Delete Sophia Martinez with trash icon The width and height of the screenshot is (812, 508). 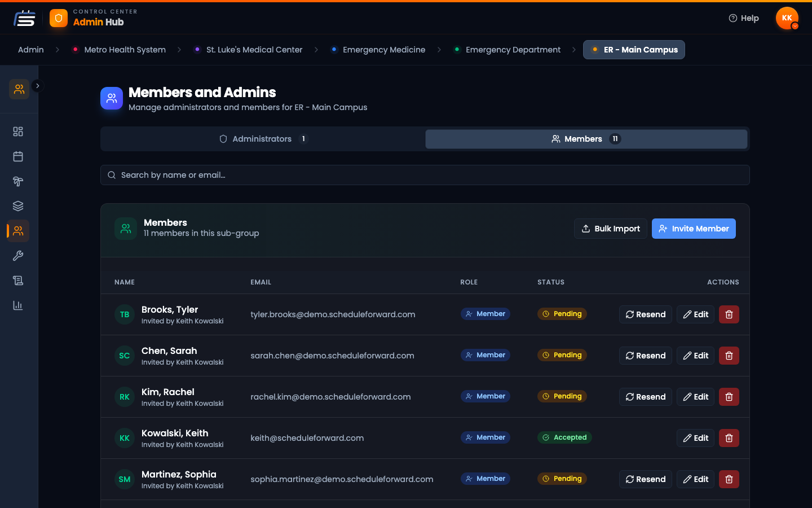tap(729, 479)
